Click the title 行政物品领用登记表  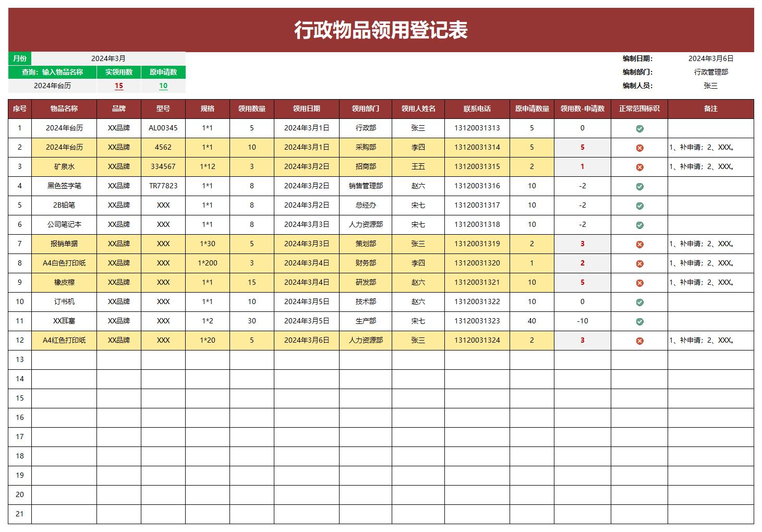381,30
